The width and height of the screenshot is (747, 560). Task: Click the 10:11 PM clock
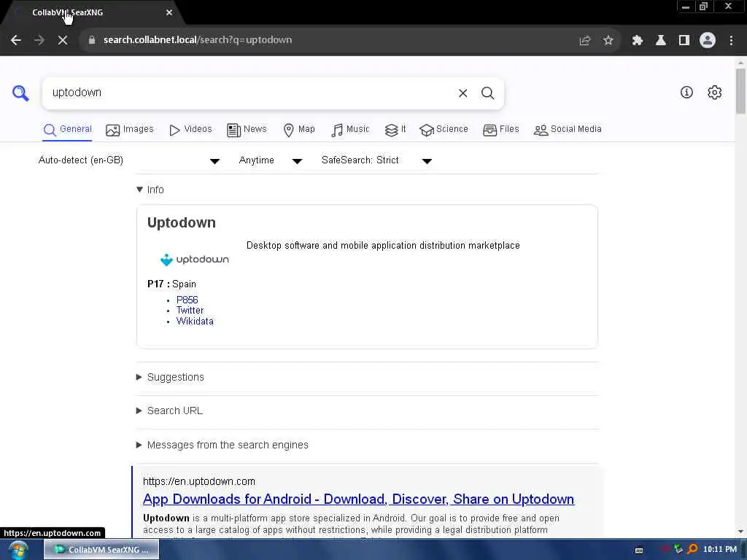(x=719, y=550)
